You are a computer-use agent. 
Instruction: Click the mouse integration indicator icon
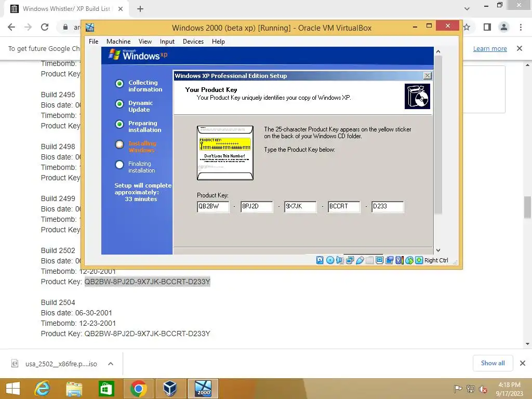click(x=409, y=260)
